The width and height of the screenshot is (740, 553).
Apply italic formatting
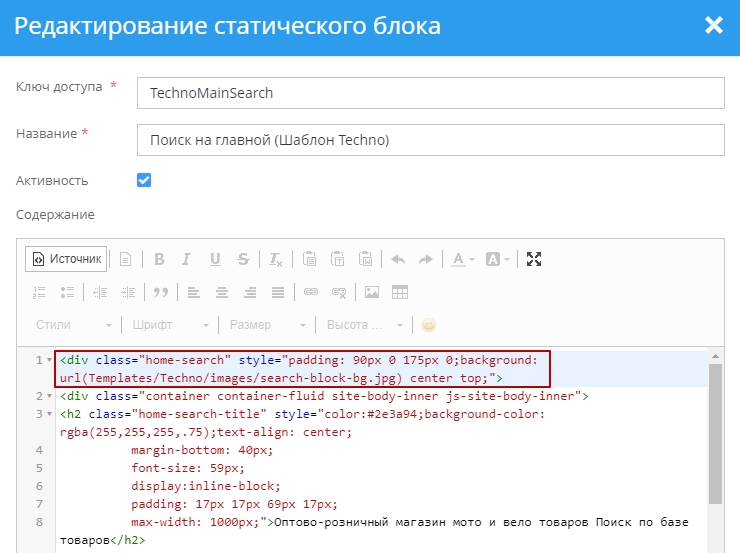[x=186, y=260]
